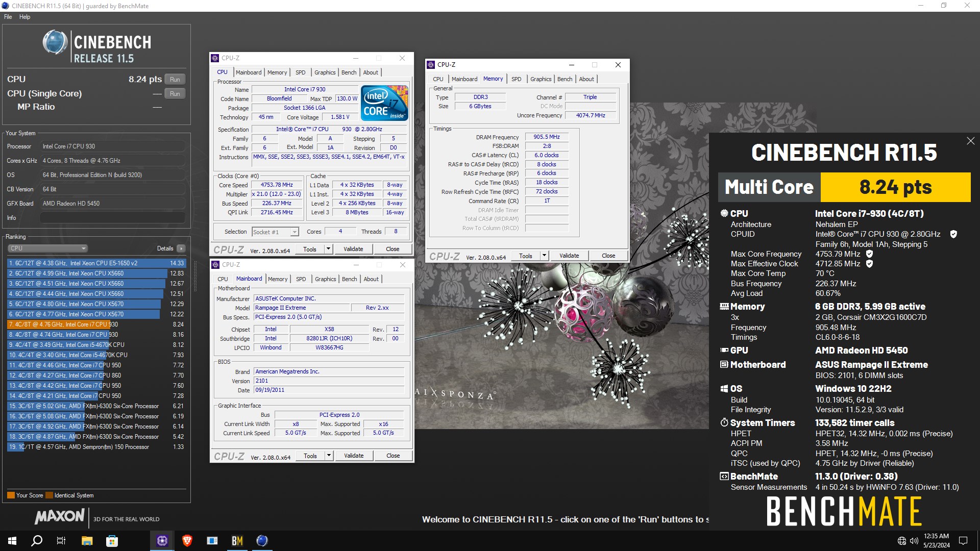Screen dimensions: 980x551
Task: Close the BenchMate result overlay
Action: [970, 141]
